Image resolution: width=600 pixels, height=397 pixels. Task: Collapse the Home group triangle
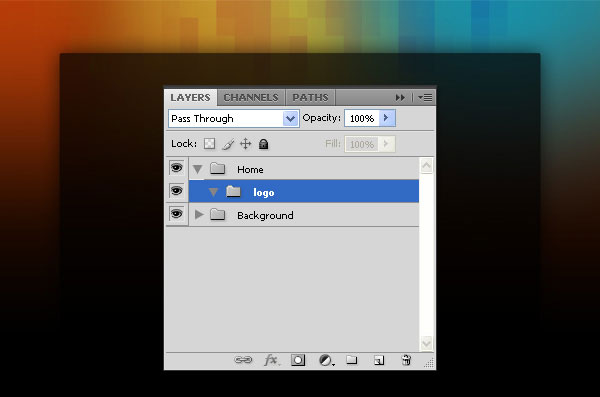pyautogui.click(x=197, y=169)
